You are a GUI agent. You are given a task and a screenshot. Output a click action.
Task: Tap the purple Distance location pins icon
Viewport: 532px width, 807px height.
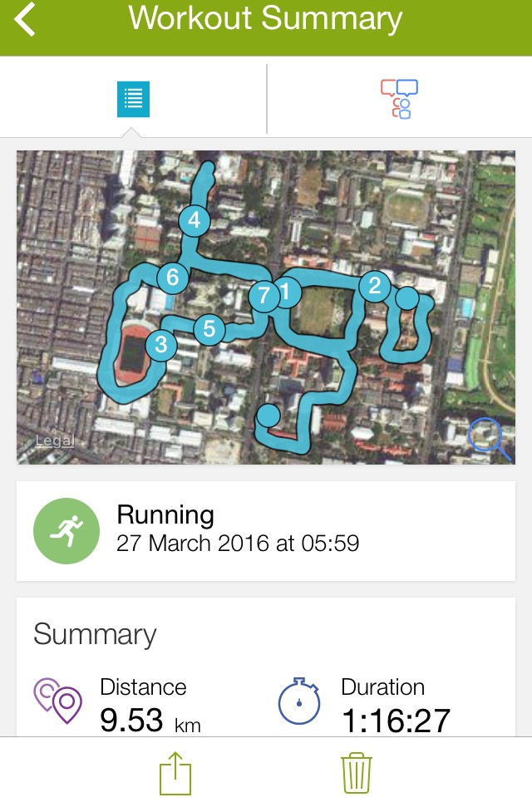[x=57, y=701]
